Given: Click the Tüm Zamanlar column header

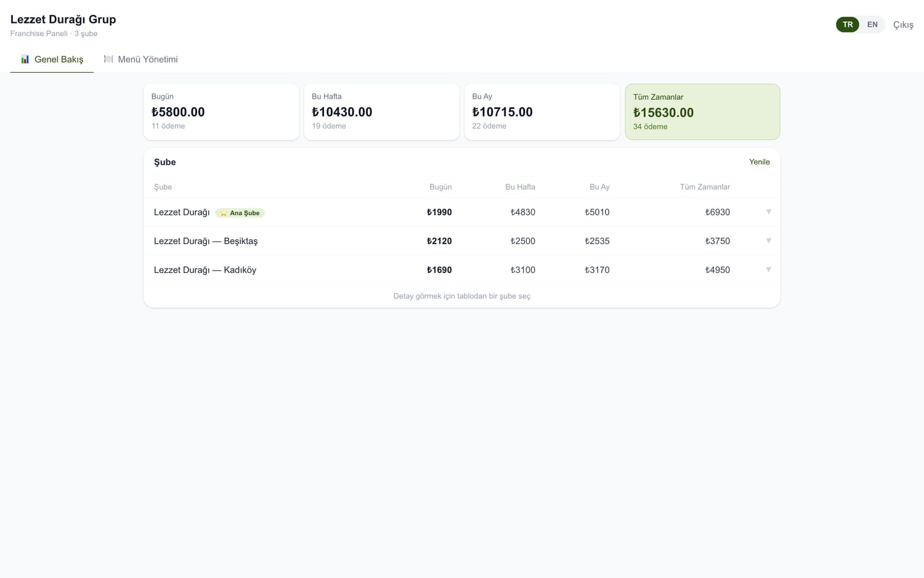Looking at the screenshot, I should pos(705,187).
